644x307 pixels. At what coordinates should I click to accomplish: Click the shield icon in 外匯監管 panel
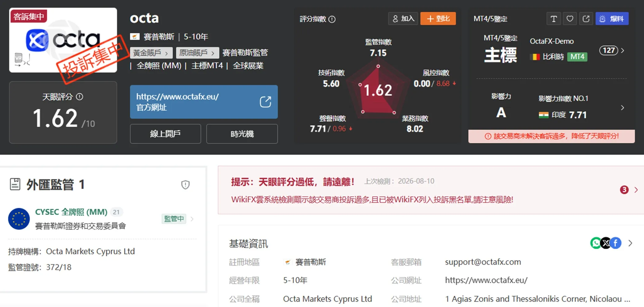coord(185,185)
